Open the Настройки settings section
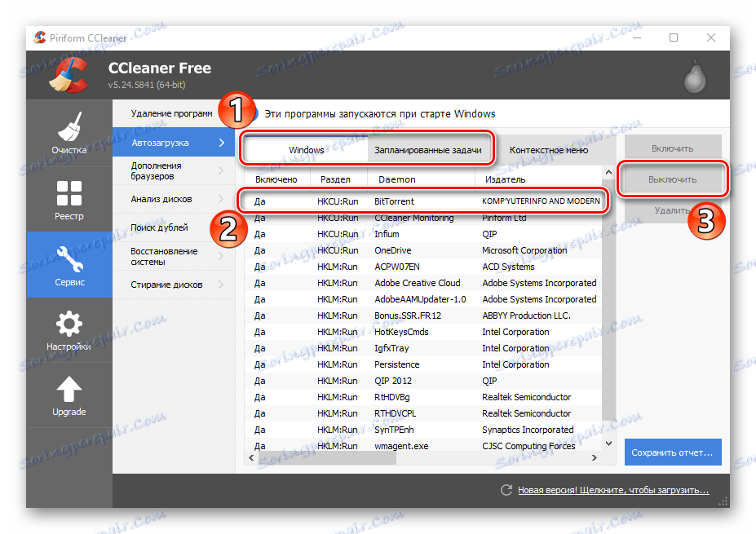This screenshot has height=534, width=756. coord(69,330)
